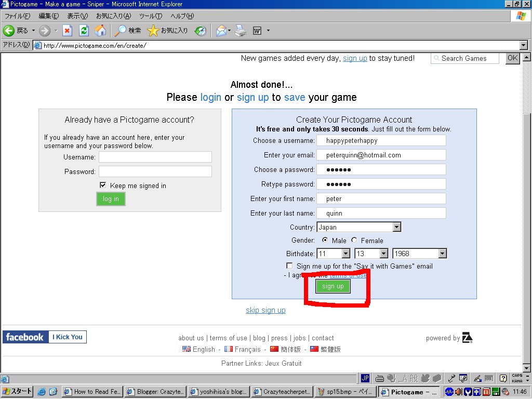532x399 pixels.
Task: Click the OK search button
Action: tap(513, 58)
